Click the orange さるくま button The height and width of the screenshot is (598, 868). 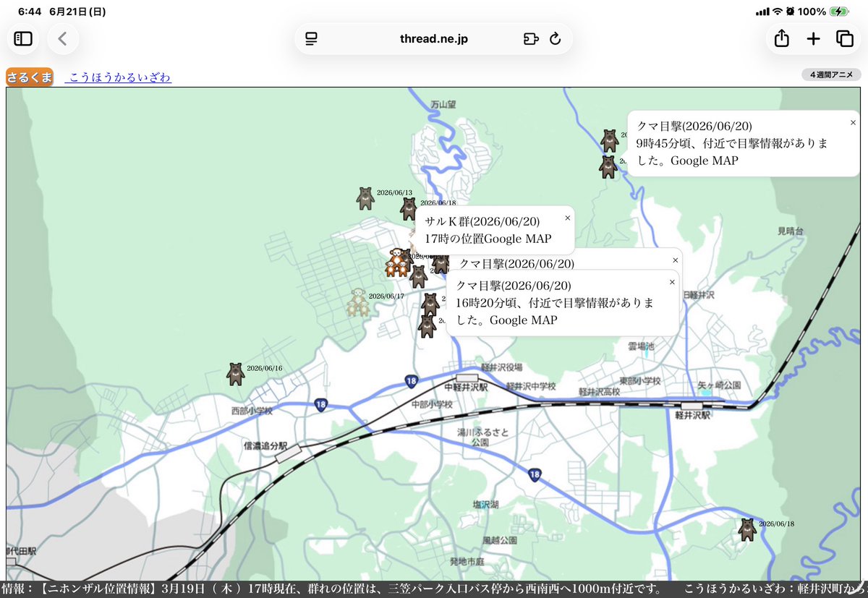pos(30,77)
